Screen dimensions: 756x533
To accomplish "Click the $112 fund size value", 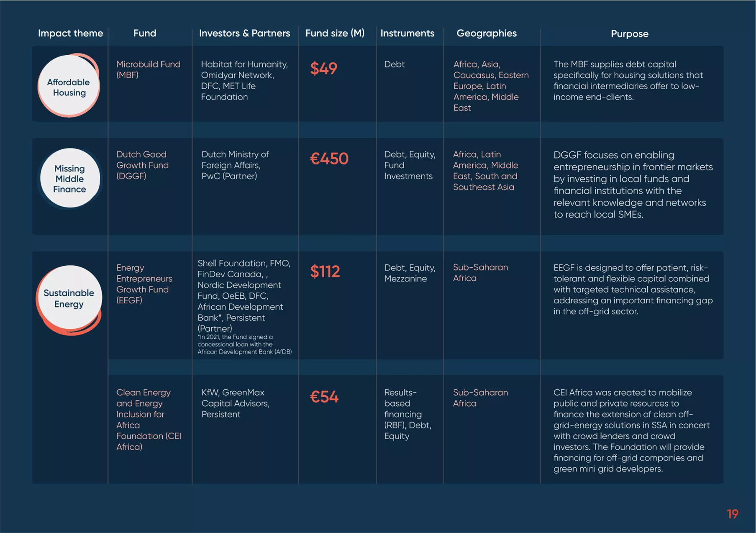I will coord(325,272).
